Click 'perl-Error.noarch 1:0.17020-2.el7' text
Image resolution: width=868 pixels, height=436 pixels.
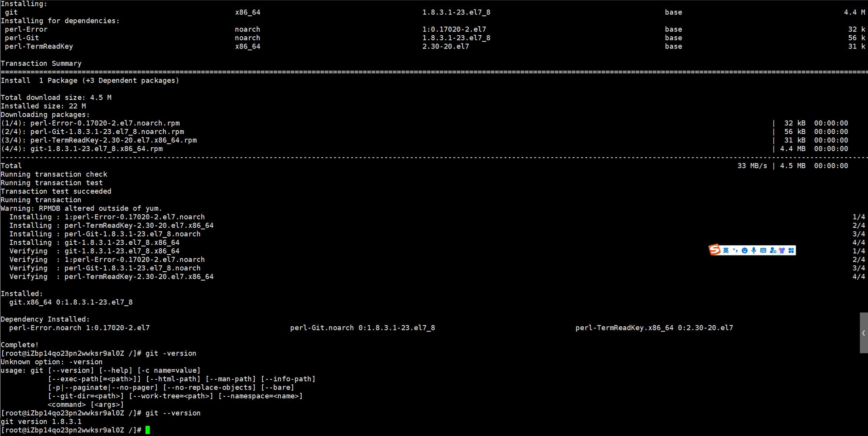click(79, 328)
